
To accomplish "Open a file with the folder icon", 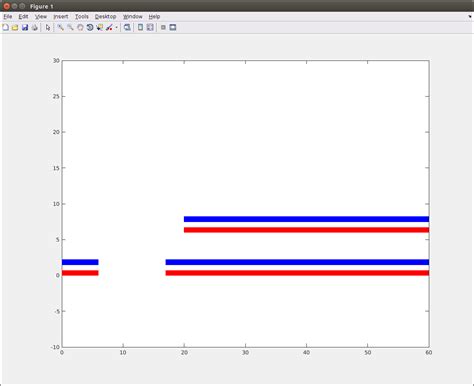I will [15, 27].
